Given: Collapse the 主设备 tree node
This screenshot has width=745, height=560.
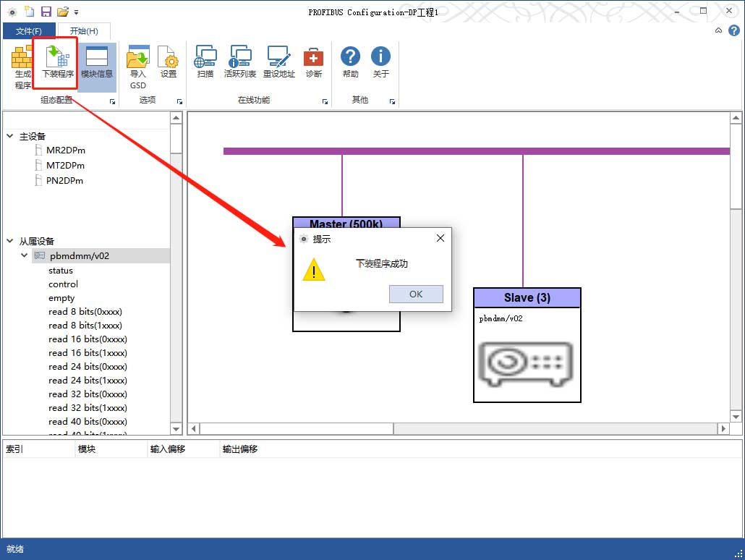Looking at the screenshot, I should 9,137.
